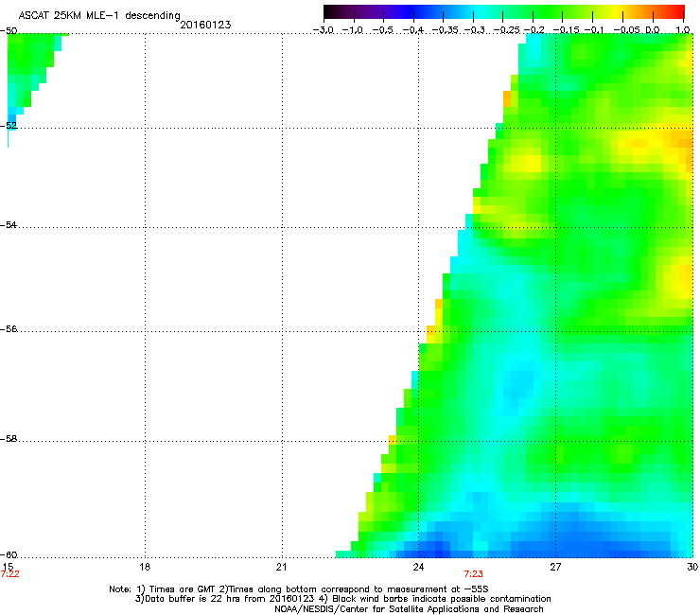Screen dimensions: 700x615
Task: Click the -0.25 label on the color scale
Action: click(506, 30)
